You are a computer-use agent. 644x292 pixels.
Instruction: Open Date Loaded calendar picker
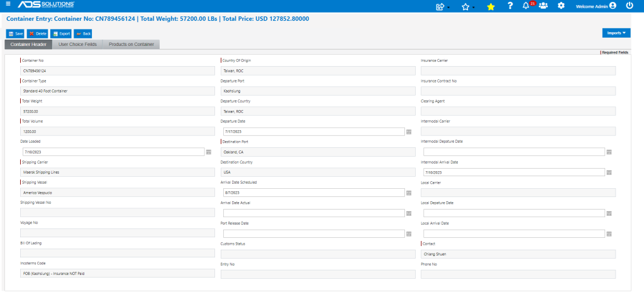[x=209, y=152]
